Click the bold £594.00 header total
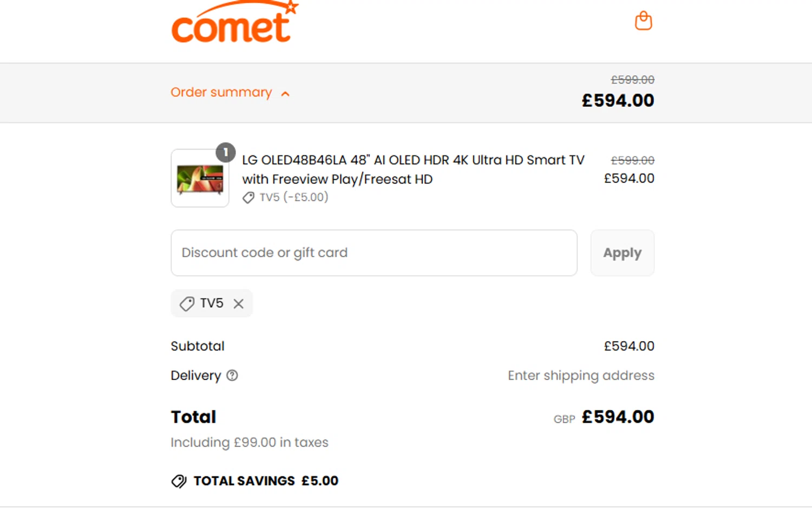Viewport: 812px width, 521px height. point(618,101)
